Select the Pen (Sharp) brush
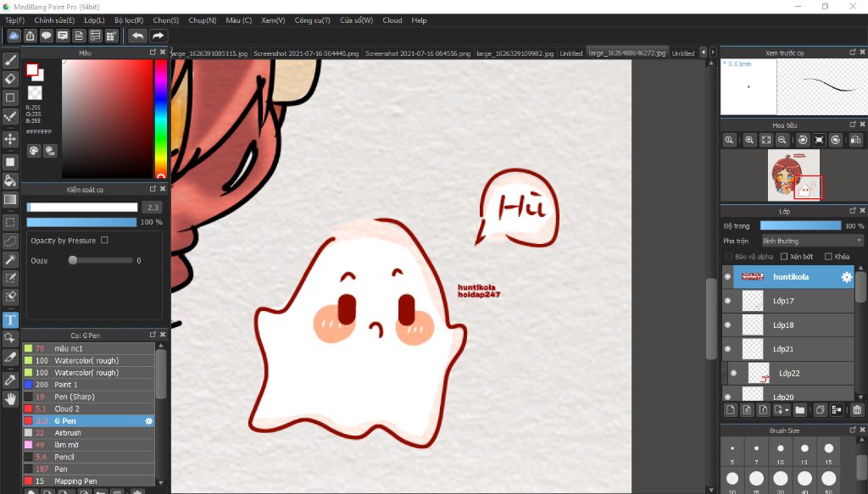Viewport: 868px width, 494px height. 88,397
